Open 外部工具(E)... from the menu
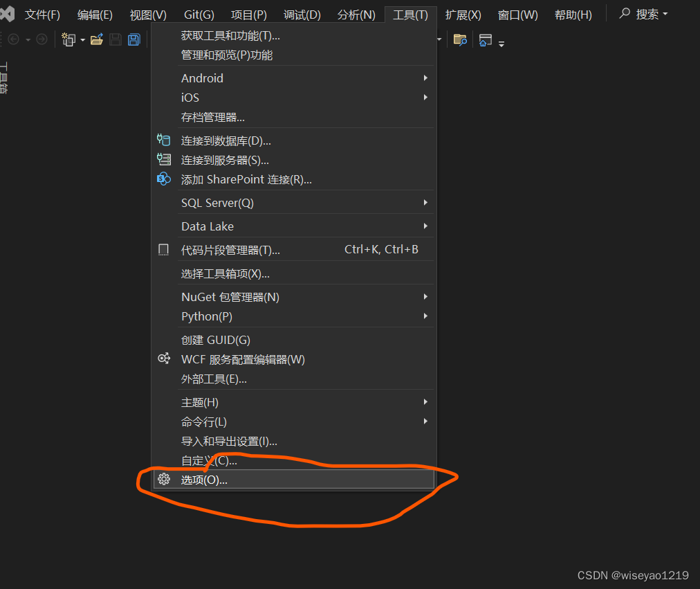The height and width of the screenshot is (589, 700). coord(293,379)
